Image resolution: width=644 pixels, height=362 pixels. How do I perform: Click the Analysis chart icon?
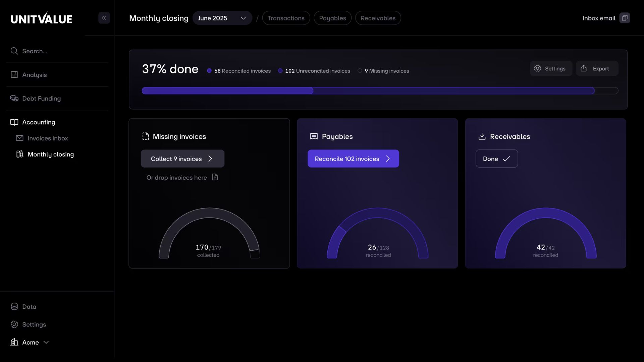click(x=14, y=75)
